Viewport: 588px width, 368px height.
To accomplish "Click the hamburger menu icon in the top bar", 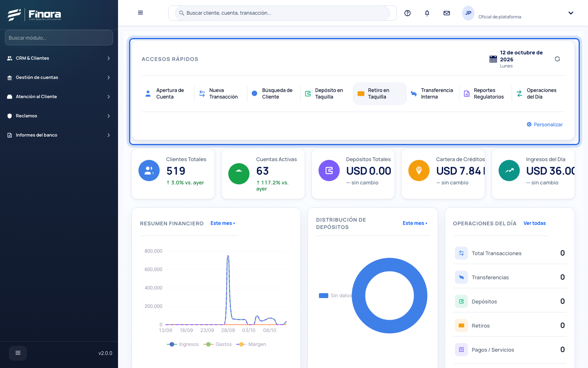I will 140,13.
